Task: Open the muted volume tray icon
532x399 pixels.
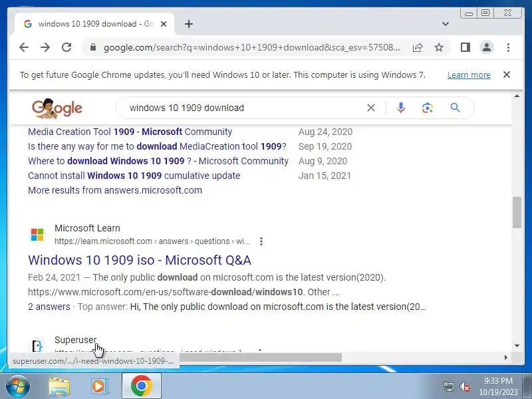Action: (x=464, y=386)
